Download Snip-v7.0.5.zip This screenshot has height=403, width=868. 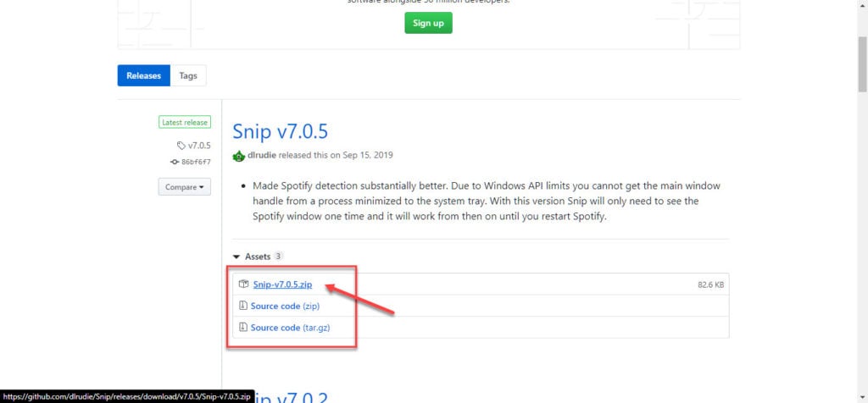[282, 284]
